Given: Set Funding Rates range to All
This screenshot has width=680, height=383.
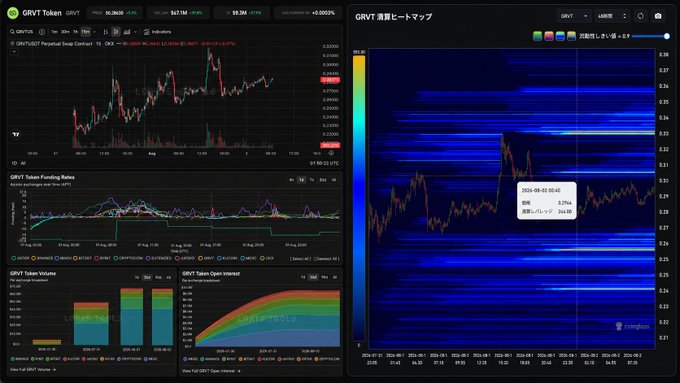Looking at the screenshot, I should click(x=333, y=180).
